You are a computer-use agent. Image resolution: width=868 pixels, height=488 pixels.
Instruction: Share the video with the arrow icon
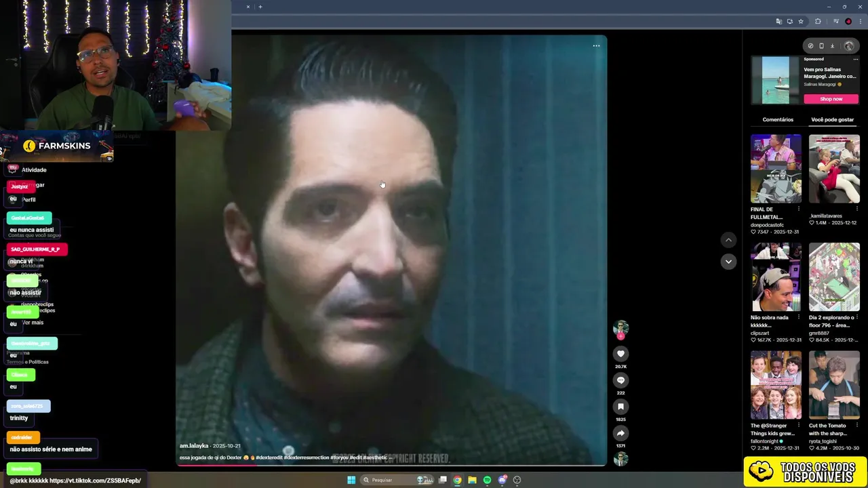click(620, 433)
